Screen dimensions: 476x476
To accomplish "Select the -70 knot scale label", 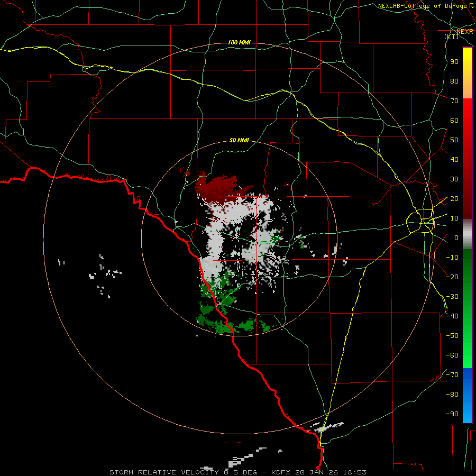I will (452, 375).
